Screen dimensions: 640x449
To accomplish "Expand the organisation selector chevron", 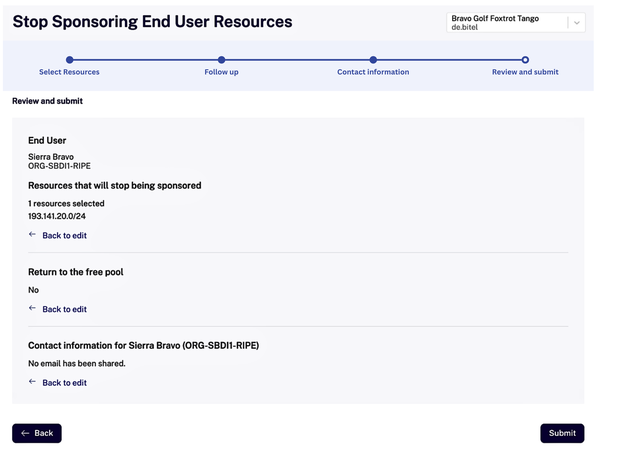I will click(x=576, y=23).
